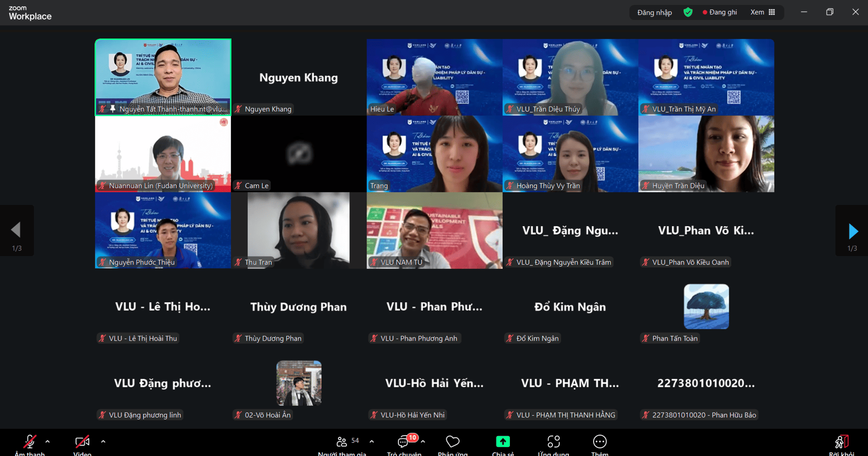Click muted mic icon beside 02-Võ Hoài Ân

(x=238, y=415)
